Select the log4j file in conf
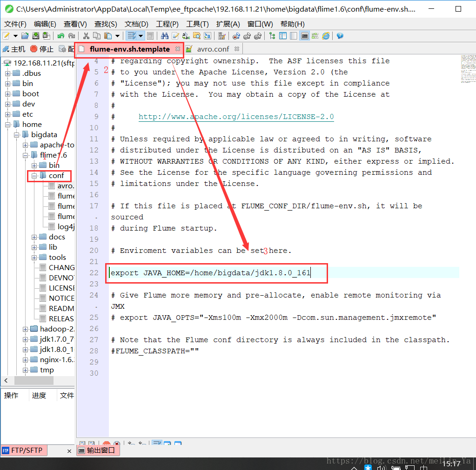Image resolution: width=476 pixels, height=470 pixels. click(62, 227)
